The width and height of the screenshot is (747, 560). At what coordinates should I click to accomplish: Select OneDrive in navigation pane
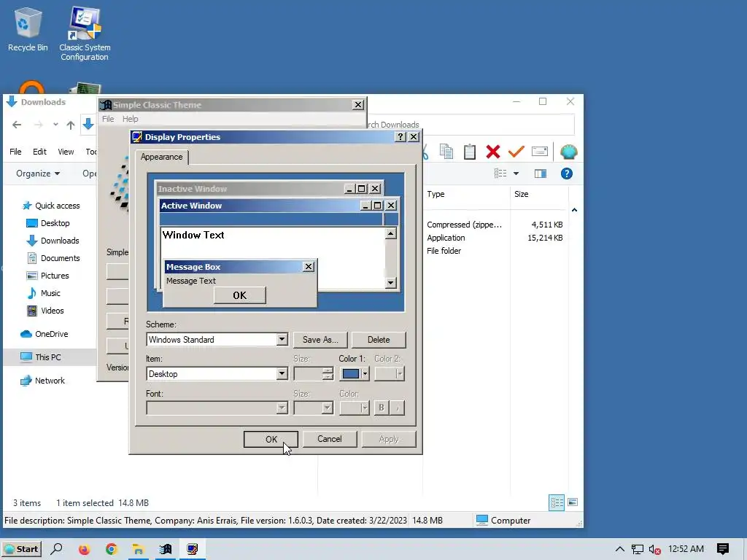click(44, 334)
